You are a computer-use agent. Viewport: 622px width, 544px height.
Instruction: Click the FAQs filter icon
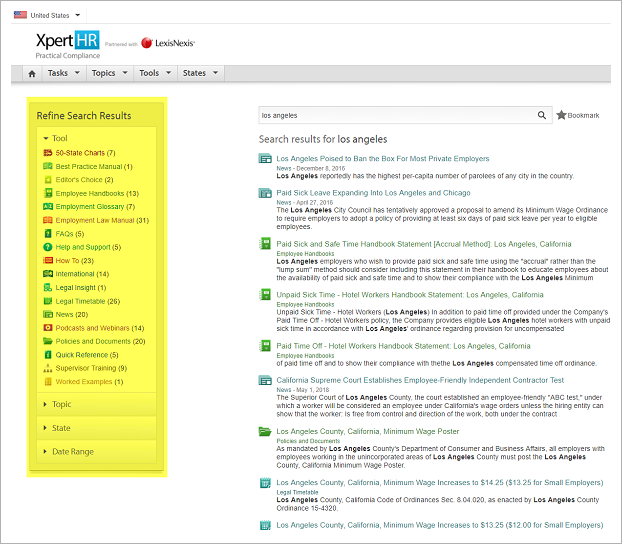pyautogui.click(x=47, y=233)
